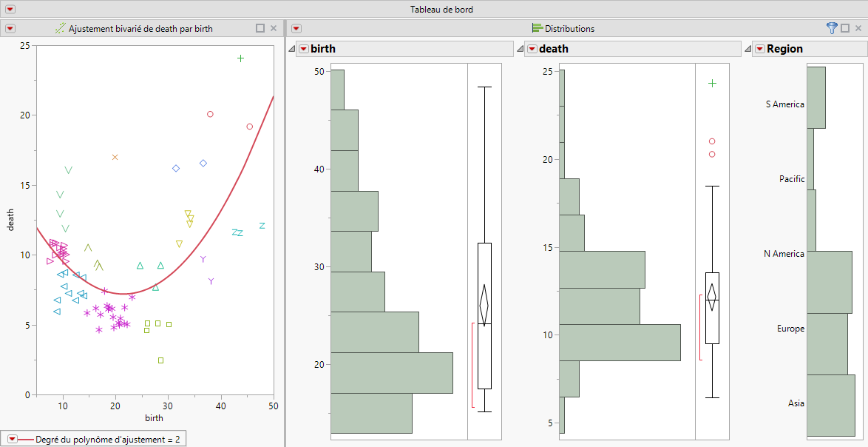Select the death histogram bar between 12.5 and 15
868x447 pixels.
point(603,269)
